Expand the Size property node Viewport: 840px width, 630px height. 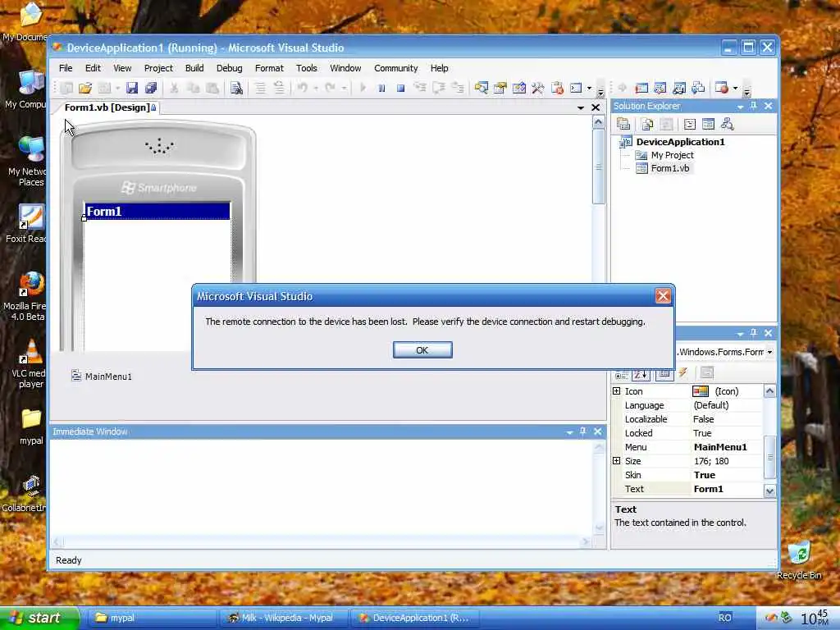[x=617, y=461]
